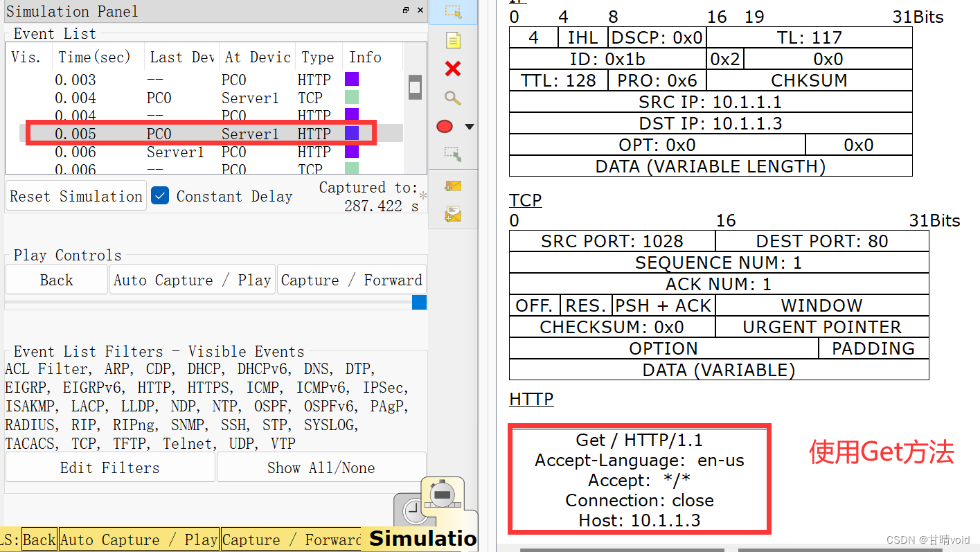This screenshot has height=552, width=980.
Task: Click the TCP section heading
Action: tap(526, 200)
